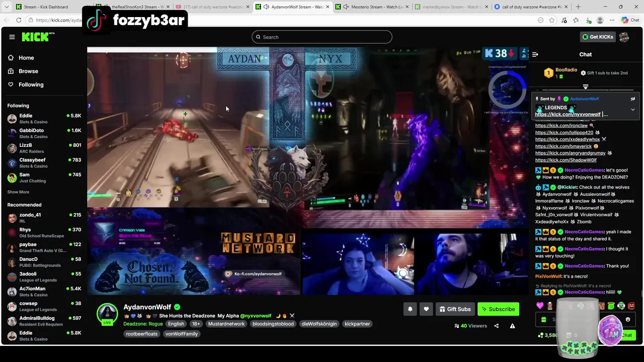Click the Get KICKs button

pyautogui.click(x=598, y=37)
